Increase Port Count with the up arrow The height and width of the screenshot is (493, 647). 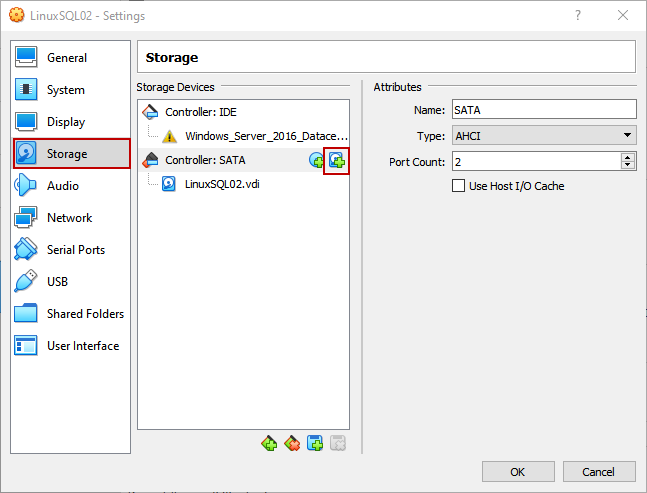pos(628,157)
